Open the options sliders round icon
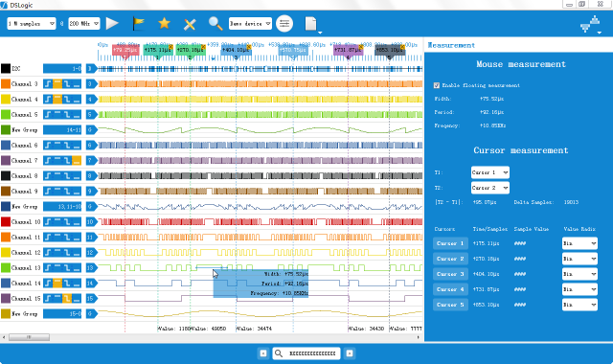 click(284, 23)
